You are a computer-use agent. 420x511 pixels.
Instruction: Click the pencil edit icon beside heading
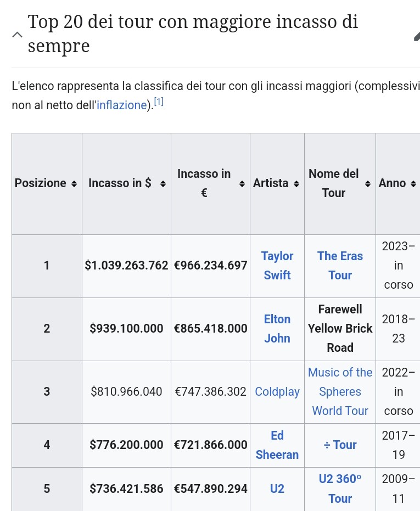[x=417, y=36]
